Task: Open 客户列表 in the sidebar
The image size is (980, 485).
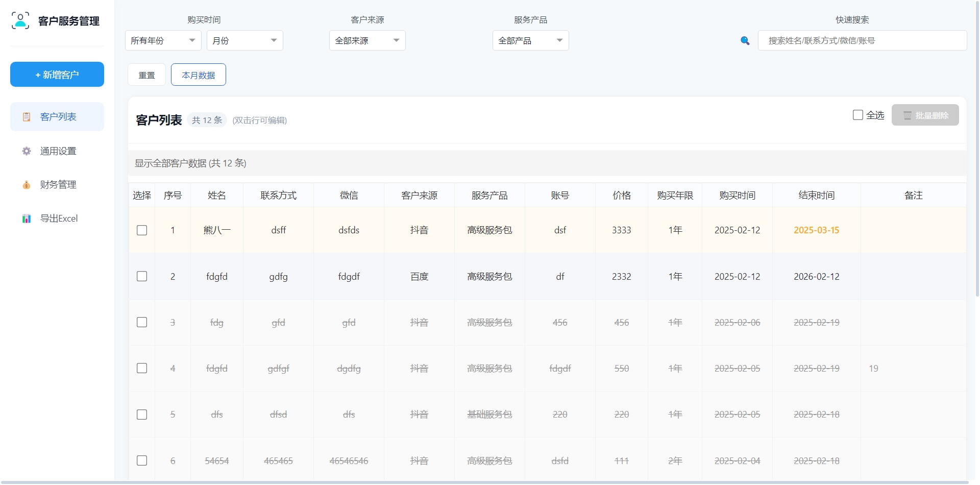Action: click(57, 117)
